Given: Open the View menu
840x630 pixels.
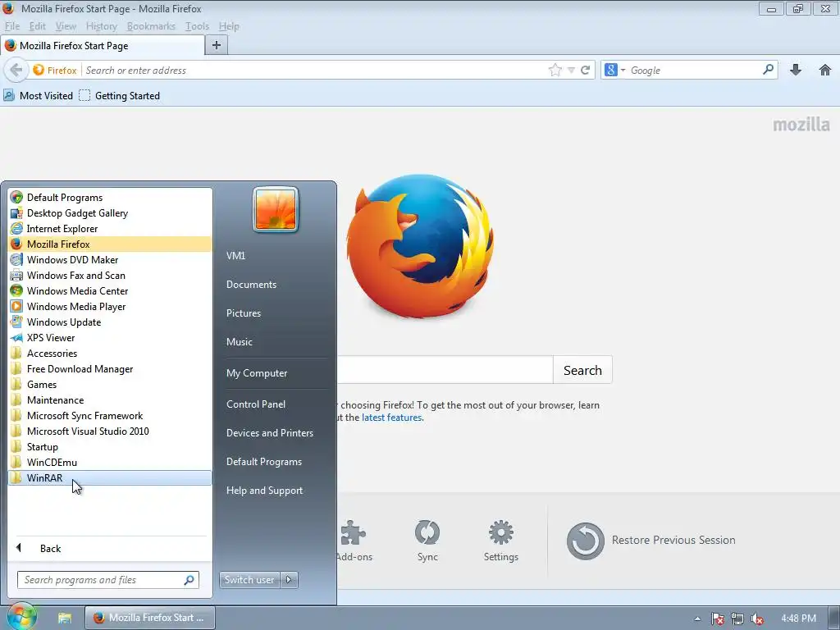Looking at the screenshot, I should click(x=66, y=26).
